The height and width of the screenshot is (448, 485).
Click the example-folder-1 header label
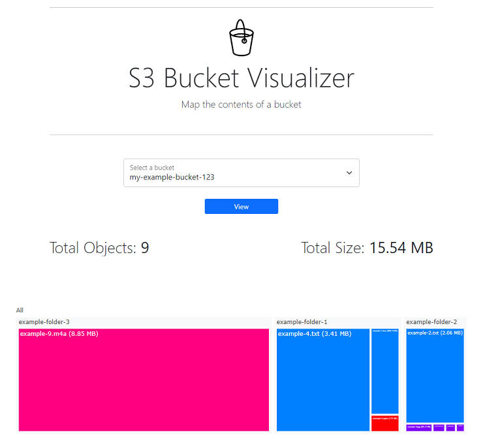pos(302,322)
